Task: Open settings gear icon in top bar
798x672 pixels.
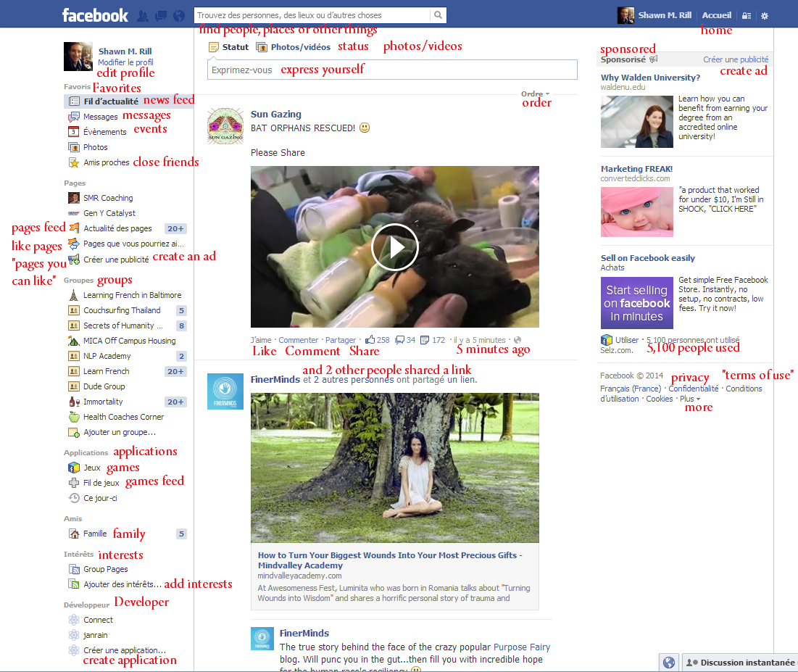Action: coord(765,16)
